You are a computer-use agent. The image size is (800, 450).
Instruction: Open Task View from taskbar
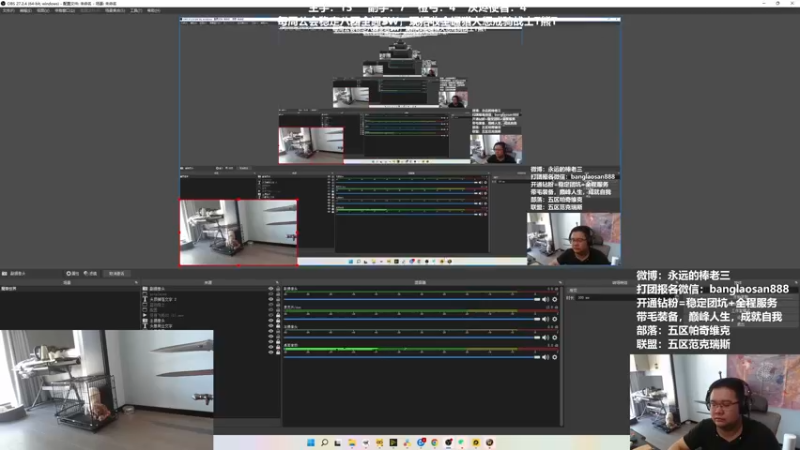click(338, 442)
